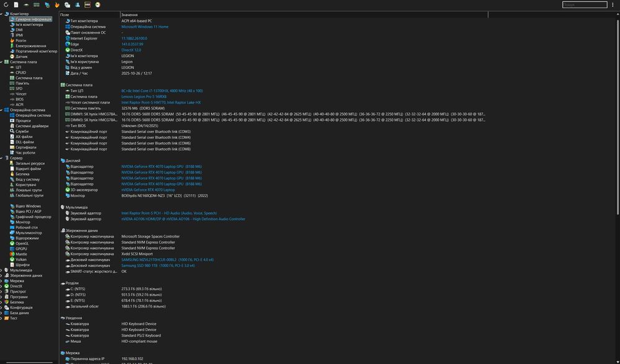Open Intel Raptor Point-S PCH audio link
The height and width of the screenshot is (364, 620).
(x=169, y=213)
